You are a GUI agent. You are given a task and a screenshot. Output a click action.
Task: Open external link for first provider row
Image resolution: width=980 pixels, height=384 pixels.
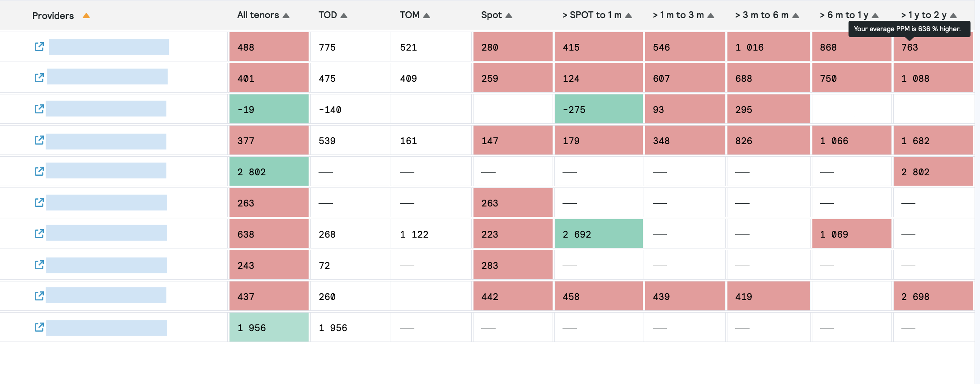point(39,47)
